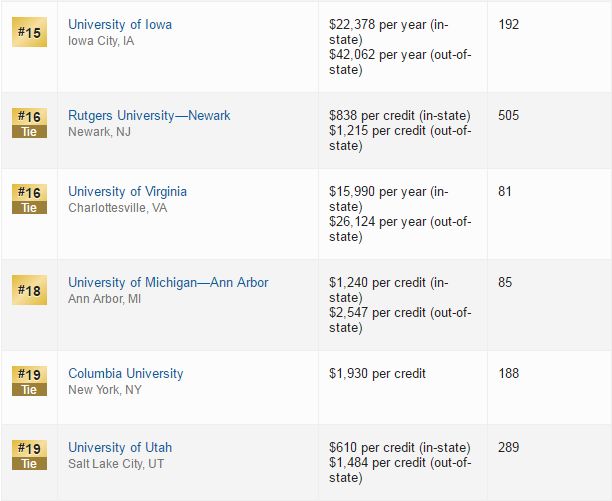Open the Rutgers University—Newark link
Image resolution: width=612 pixels, height=501 pixels.
(x=149, y=115)
